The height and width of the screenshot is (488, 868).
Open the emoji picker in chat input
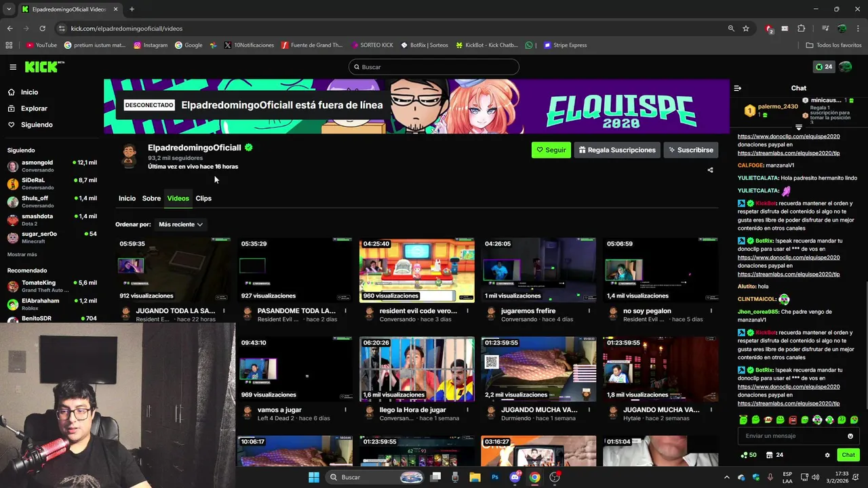850,436
